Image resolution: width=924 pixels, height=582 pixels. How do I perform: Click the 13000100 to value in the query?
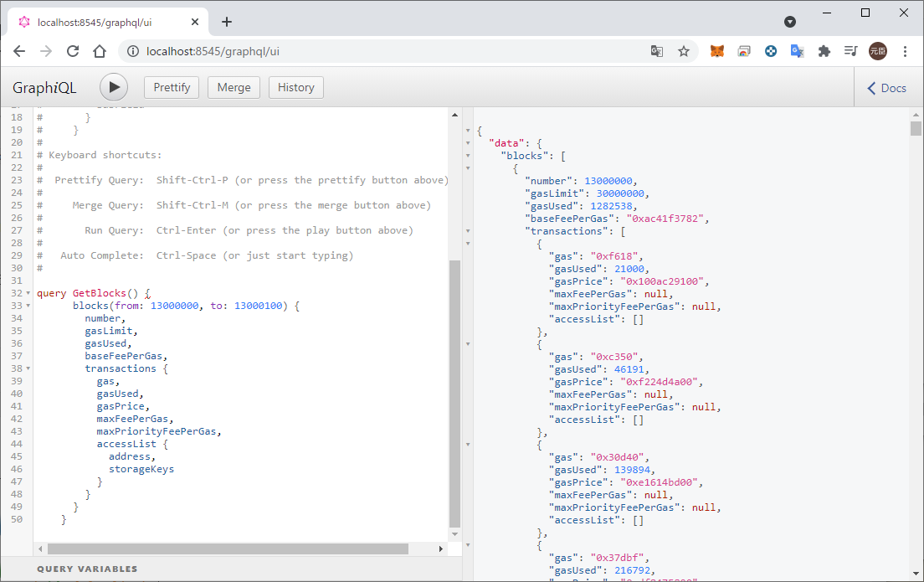(x=258, y=306)
